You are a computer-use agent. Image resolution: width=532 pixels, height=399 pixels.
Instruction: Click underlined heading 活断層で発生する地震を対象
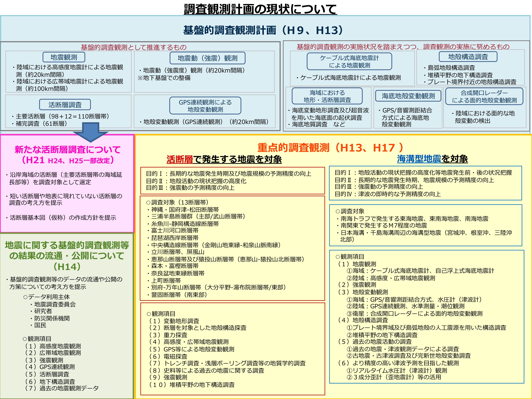(x=224, y=159)
